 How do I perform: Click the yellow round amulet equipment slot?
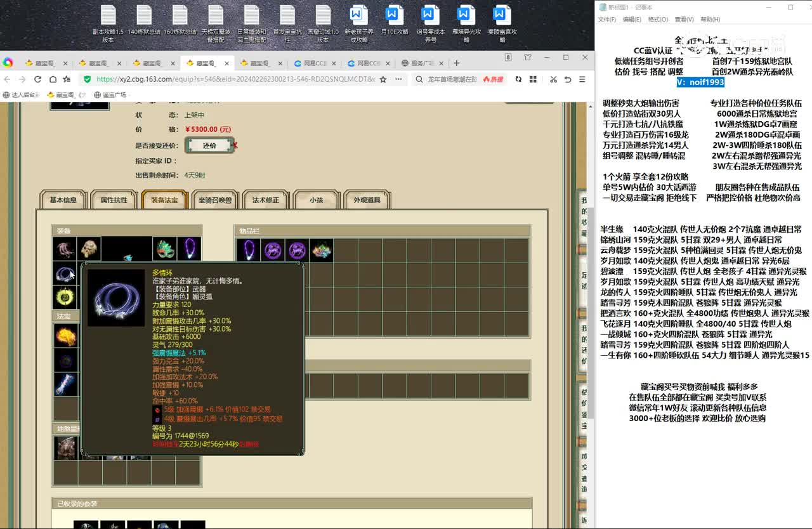pyautogui.click(x=65, y=297)
